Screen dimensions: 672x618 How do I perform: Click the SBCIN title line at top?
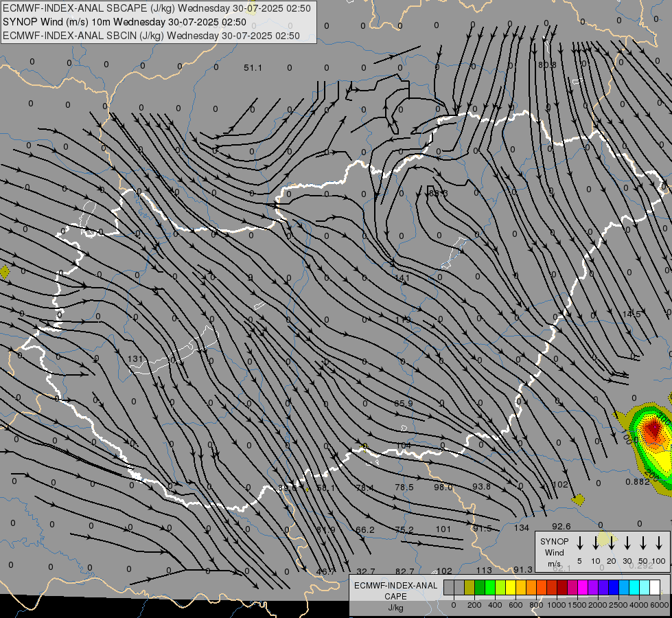pos(151,36)
